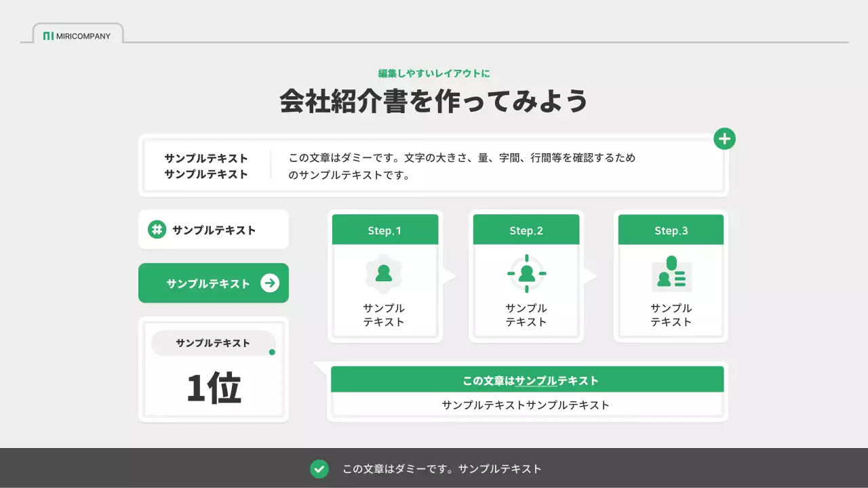Click the person target icon under Step.2
The width and height of the screenshot is (868, 488).
[526, 272]
